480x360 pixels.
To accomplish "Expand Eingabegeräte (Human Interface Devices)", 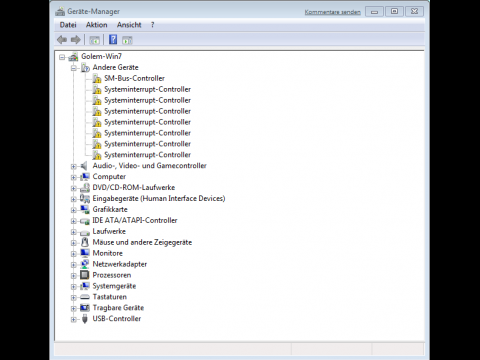I will 74,199.
